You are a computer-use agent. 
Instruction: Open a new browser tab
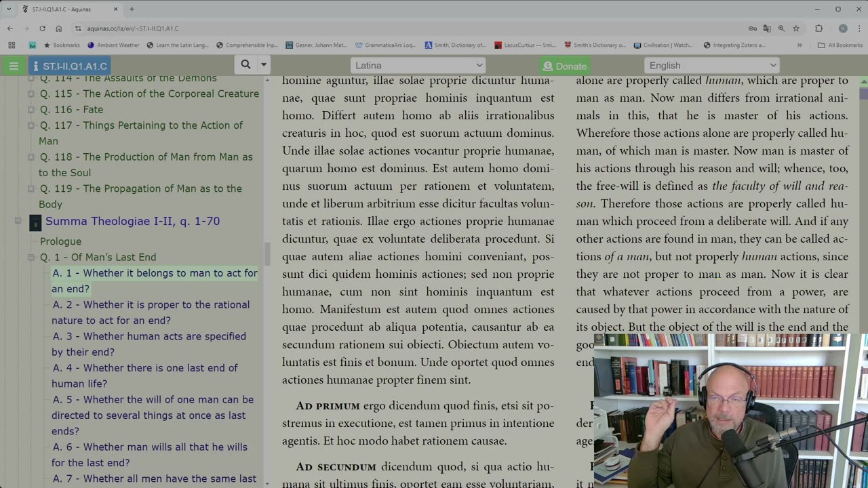pos(132,9)
